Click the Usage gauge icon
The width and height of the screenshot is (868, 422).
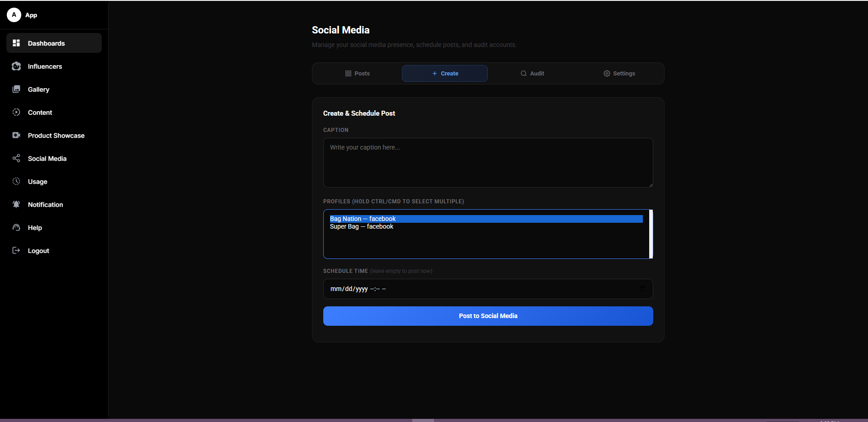(16, 181)
